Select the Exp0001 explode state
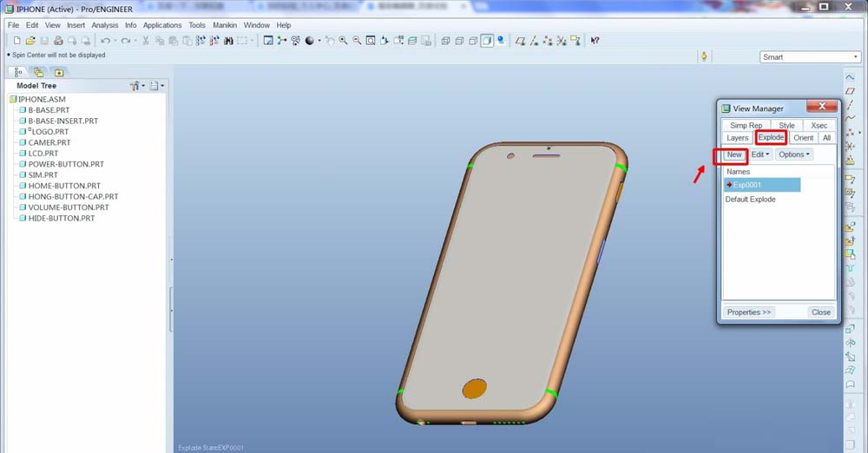This screenshot has width=868, height=453. [762, 185]
